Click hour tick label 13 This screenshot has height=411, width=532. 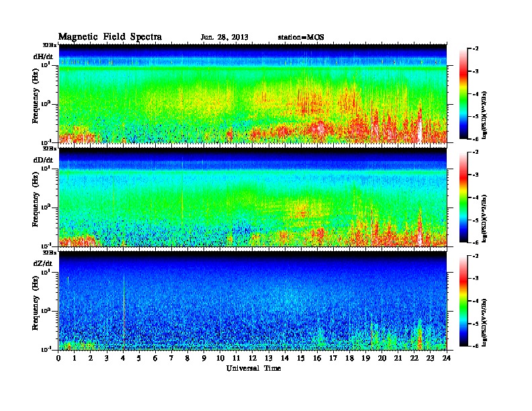point(269,359)
